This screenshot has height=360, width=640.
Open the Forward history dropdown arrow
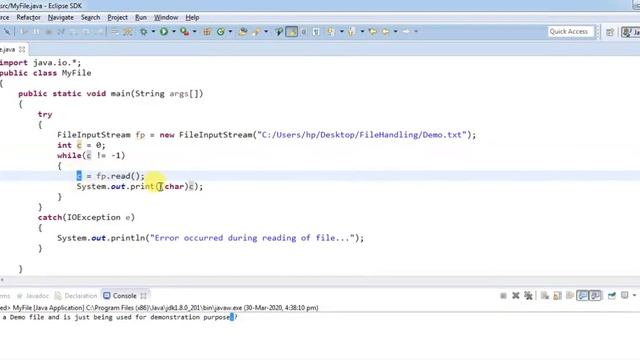pyautogui.click(x=416, y=31)
